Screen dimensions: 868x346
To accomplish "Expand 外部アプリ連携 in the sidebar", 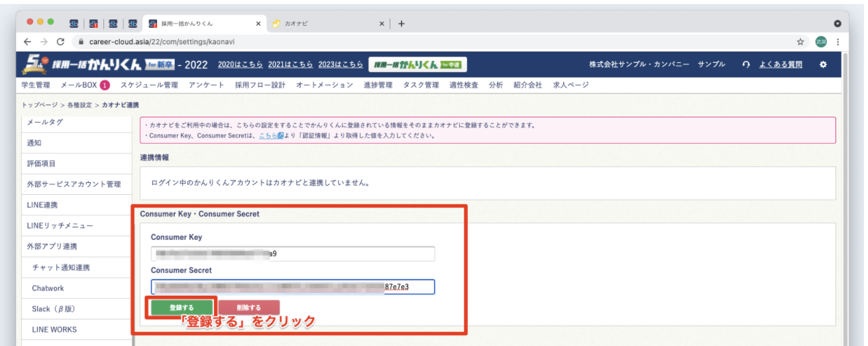I will tap(52, 247).
